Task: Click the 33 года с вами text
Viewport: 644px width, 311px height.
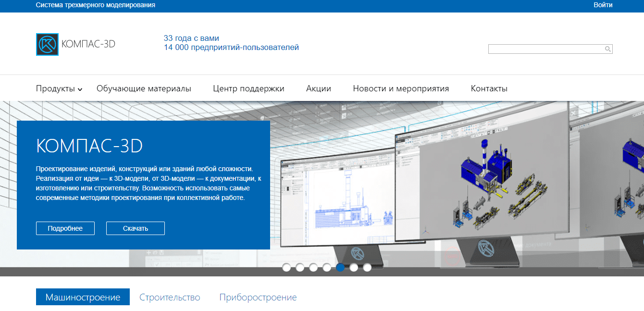Action: [191, 38]
